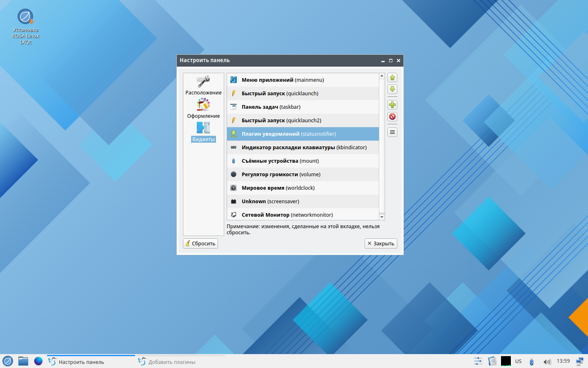The image size is (588, 368).
Task: Remove the selected widget with the red icon
Action: (x=392, y=117)
